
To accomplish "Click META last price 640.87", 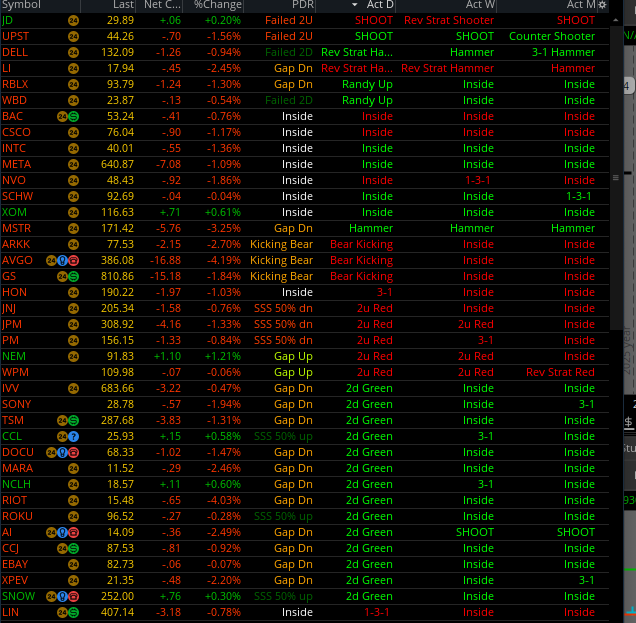I will (x=118, y=165).
